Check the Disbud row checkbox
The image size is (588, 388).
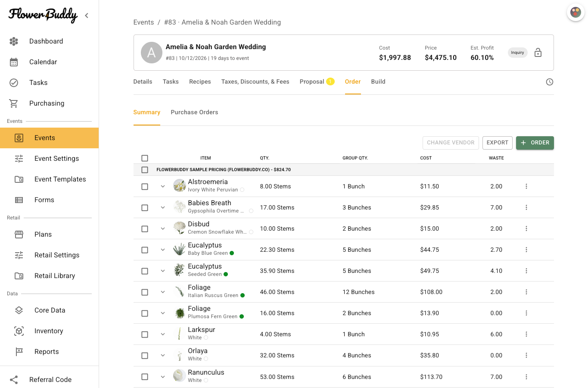pyautogui.click(x=145, y=229)
